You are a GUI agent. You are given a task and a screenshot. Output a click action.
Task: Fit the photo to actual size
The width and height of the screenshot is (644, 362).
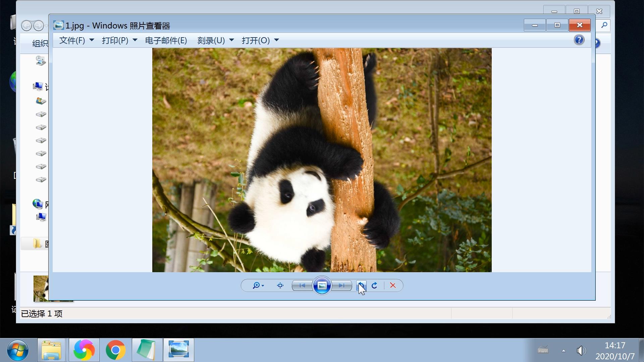point(280,285)
